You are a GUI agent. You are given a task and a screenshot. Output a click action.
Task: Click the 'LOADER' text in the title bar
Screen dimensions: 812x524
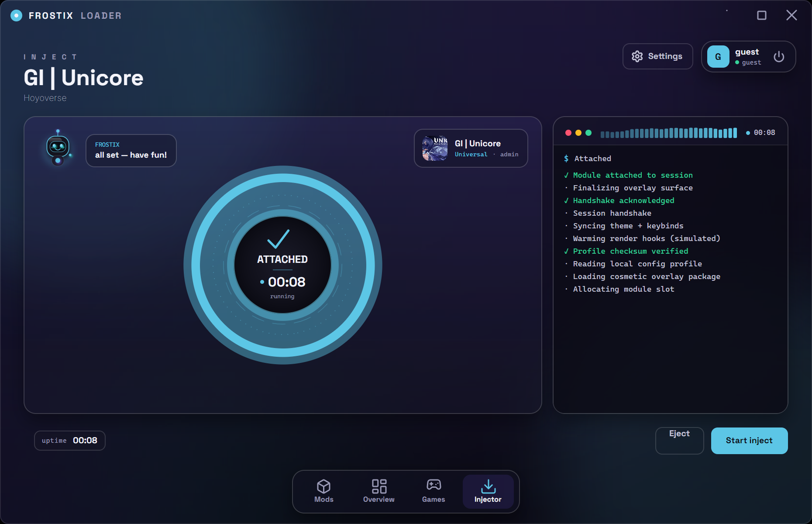coord(101,16)
